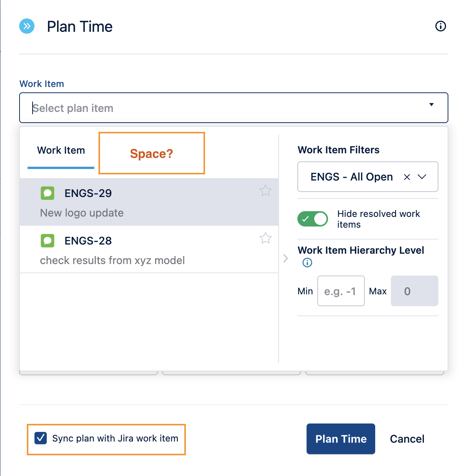Uncheck Sync plan with Jira work item
This screenshot has width=466, height=476.
coord(41,438)
